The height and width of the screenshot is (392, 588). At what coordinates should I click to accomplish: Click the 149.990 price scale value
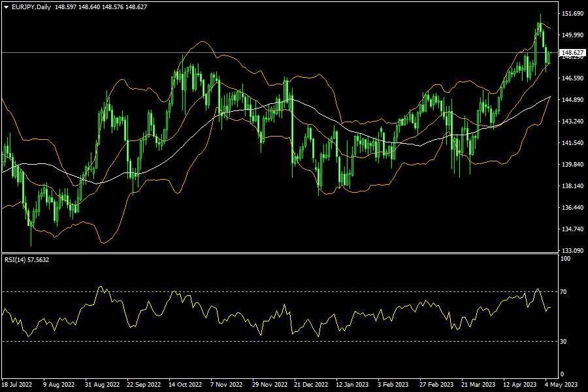pyautogui.click(x=572, y=35)
